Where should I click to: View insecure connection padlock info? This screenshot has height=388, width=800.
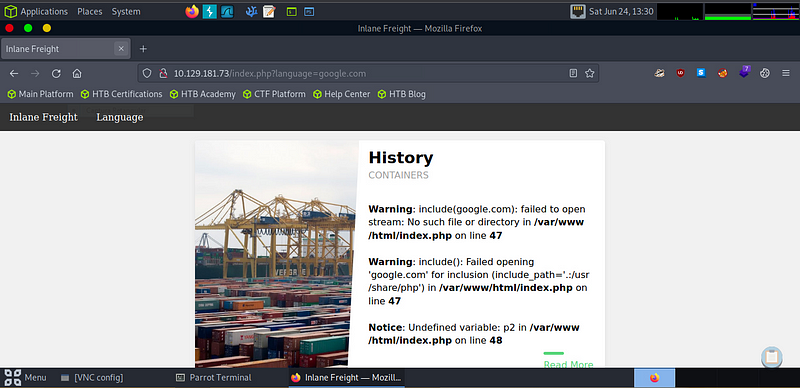coord(163,74)
